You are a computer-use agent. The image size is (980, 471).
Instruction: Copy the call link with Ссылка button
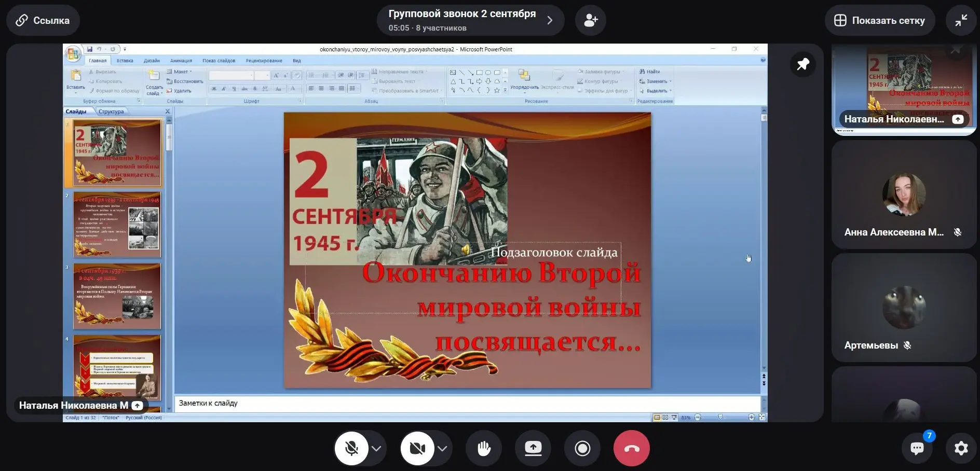(x=43, y=20)
